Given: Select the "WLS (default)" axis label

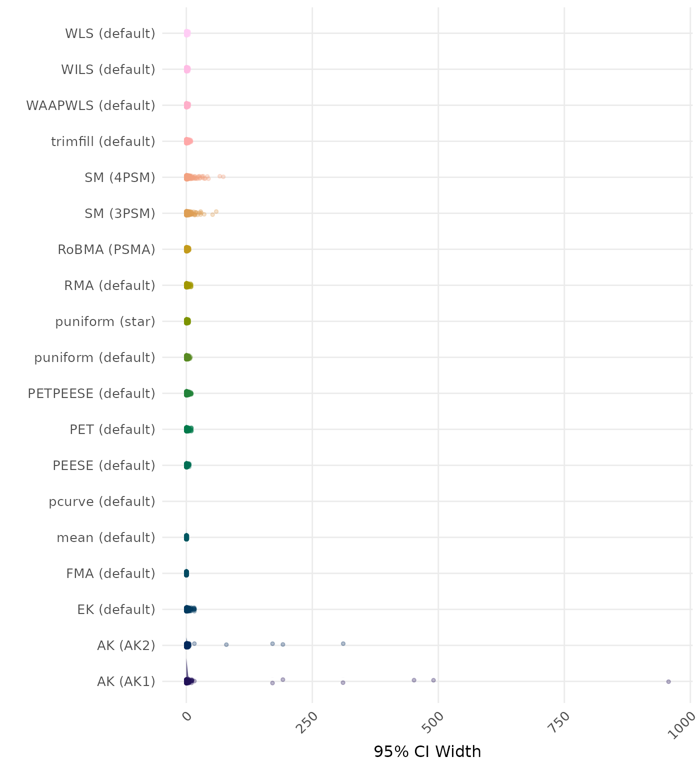Looking at the screenshot, I should (x=110, y=33).
